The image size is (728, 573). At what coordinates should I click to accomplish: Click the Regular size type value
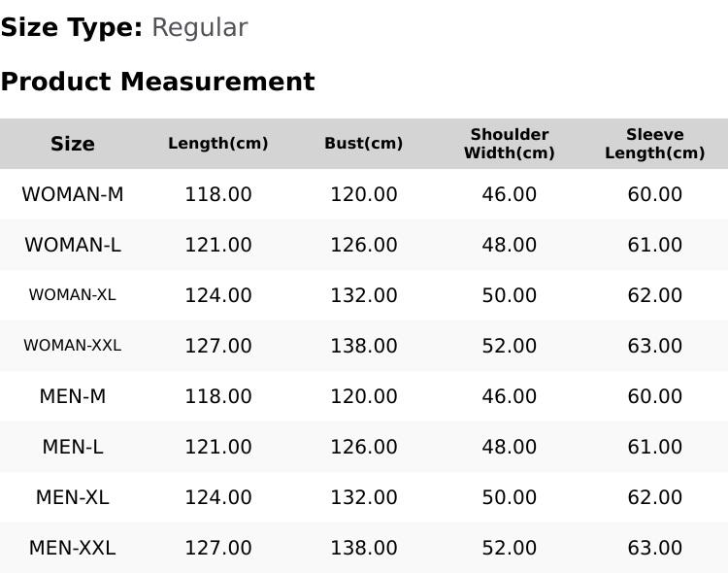(x=200, y=28)
